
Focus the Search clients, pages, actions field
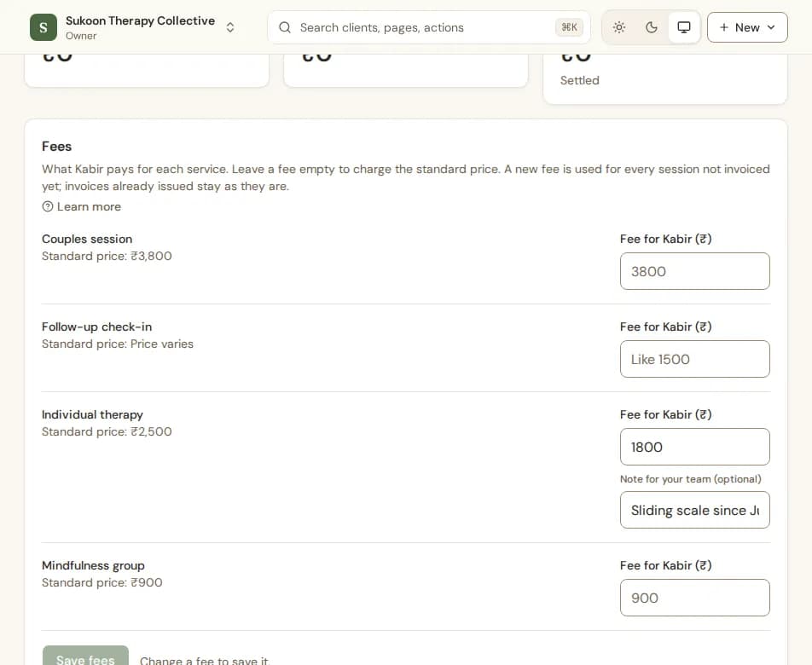click(429, 27)
